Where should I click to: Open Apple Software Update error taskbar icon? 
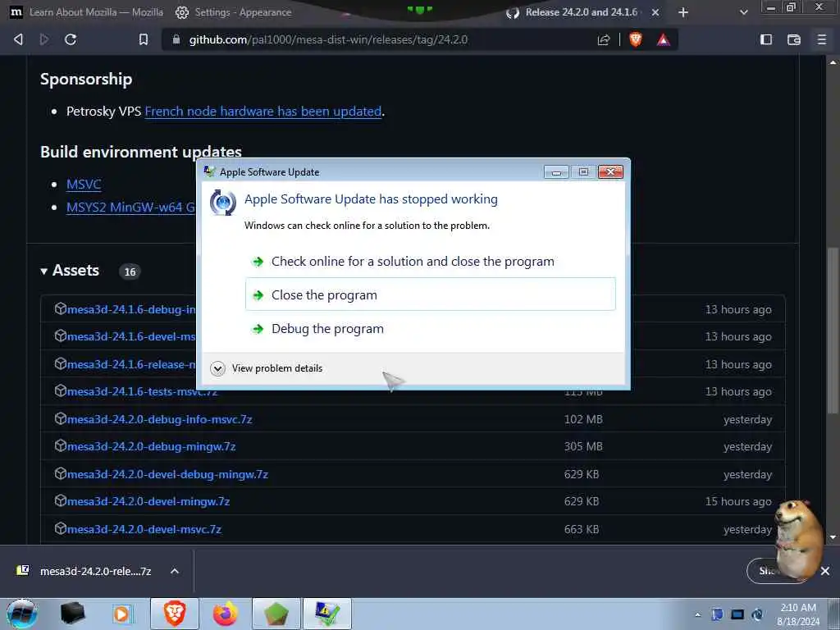click(327, 614)
